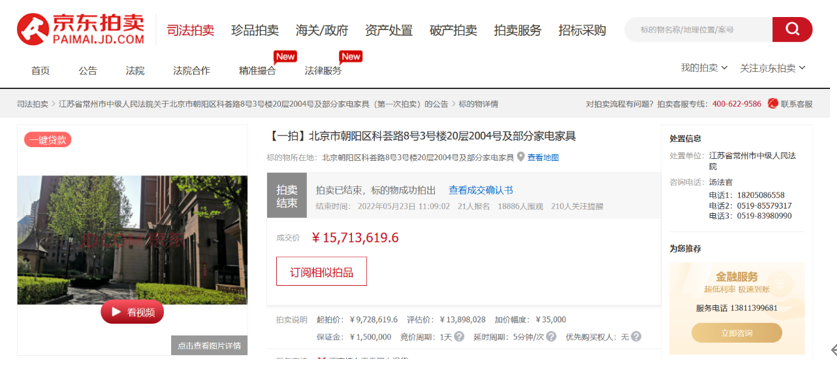Click the 联系客服 red service icon
Screen dimensions: 837x366
pyautogui.click(x=772, y=104)
